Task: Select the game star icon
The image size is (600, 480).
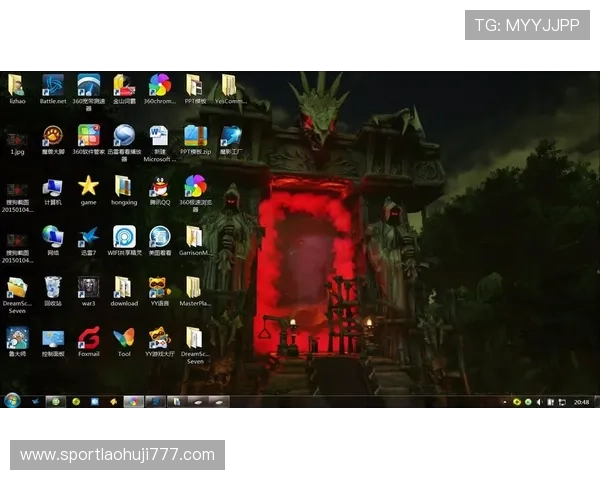Action: tap(88, 186)
